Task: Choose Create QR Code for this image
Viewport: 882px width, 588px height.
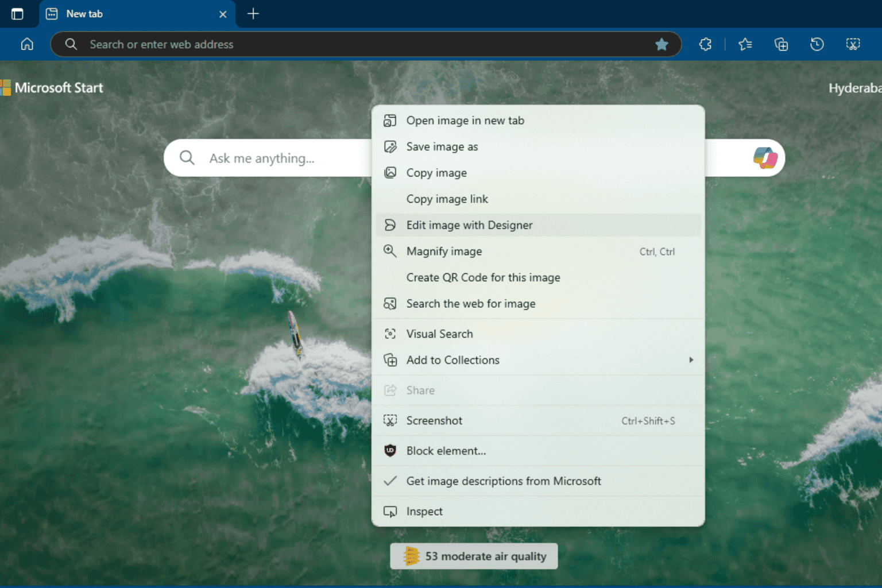Action: point(538,277)
